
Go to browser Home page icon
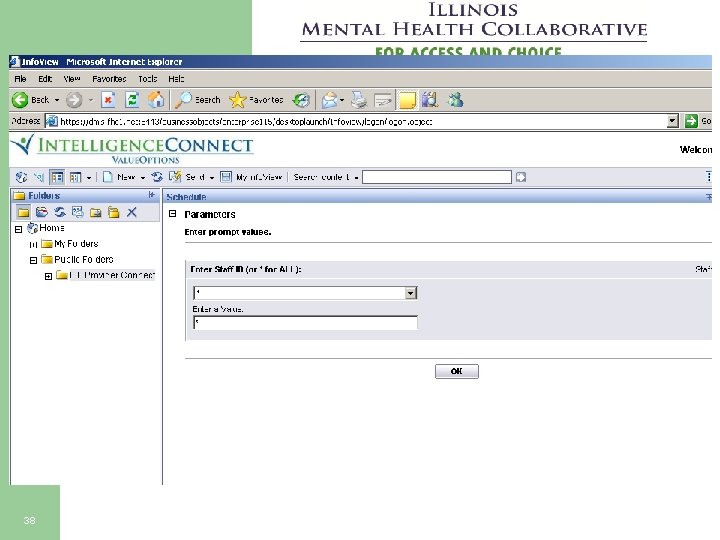(x=156, y=100)
